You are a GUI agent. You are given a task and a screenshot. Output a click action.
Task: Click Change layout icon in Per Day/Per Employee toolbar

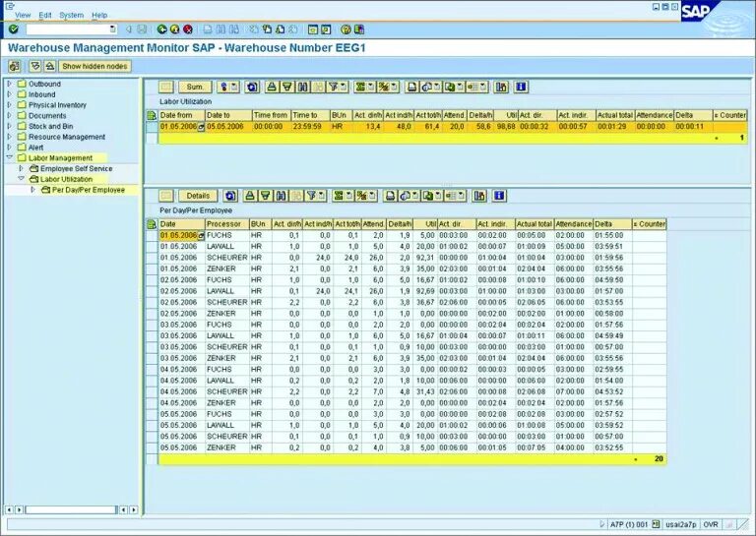coord(479,196)
